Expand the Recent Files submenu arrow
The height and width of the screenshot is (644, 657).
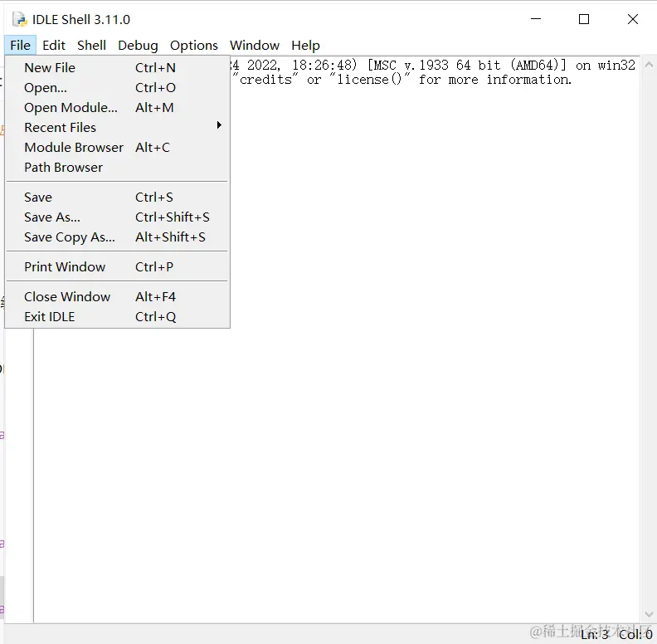219,125
